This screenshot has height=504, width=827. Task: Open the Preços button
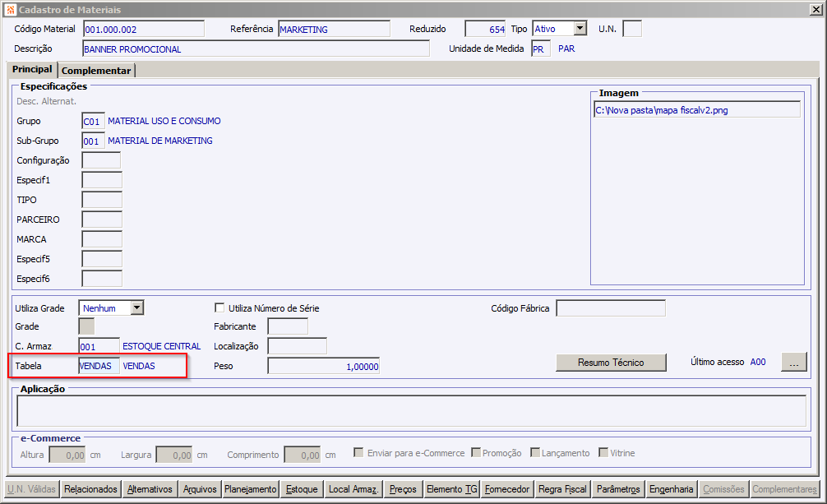[x=403, y=489]
